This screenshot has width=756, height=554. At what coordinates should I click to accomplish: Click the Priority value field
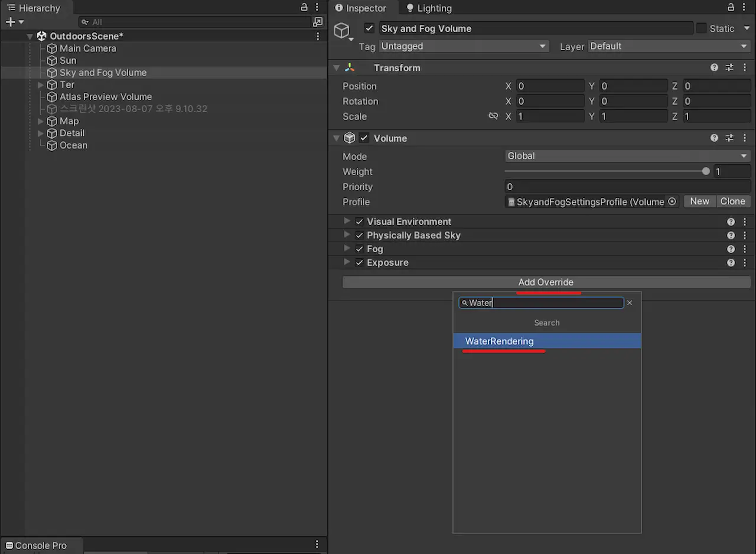[x=628, y=187]
